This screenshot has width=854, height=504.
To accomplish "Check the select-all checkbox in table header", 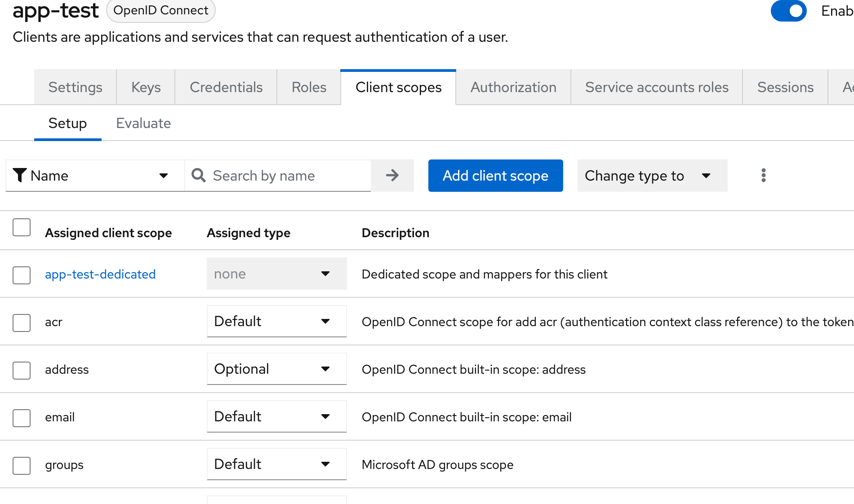I will (x=21, y=228).
